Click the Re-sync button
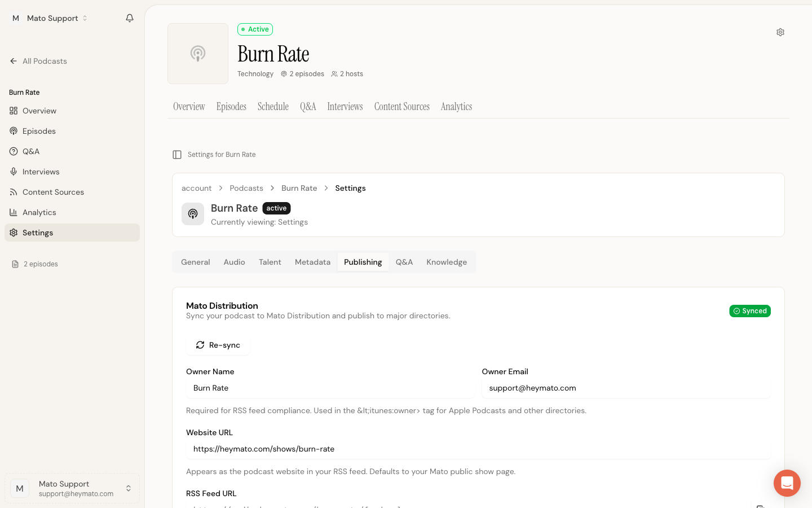 (x=218, y=345)
